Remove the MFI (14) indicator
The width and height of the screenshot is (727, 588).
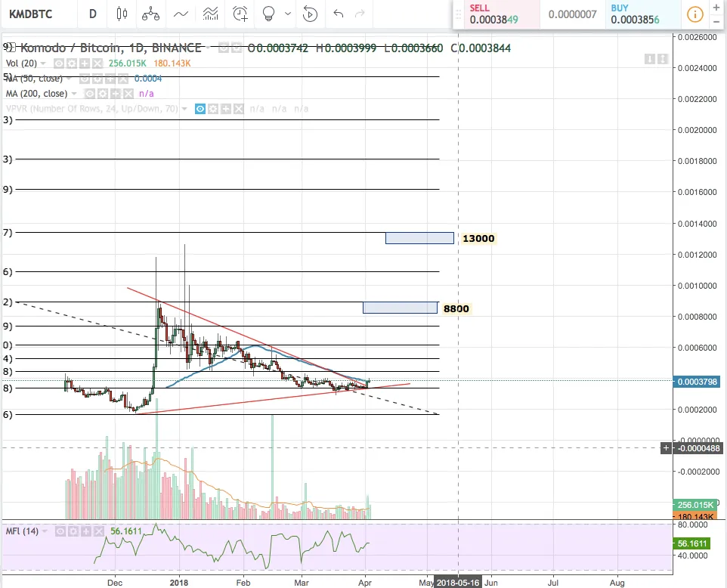[x=98, y=531]
